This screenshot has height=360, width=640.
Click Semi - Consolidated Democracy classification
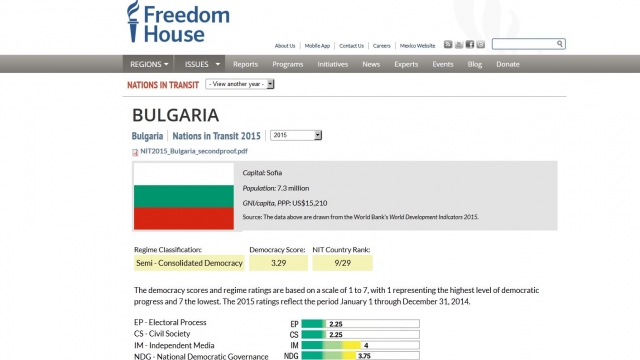click(x=189, y=263)
